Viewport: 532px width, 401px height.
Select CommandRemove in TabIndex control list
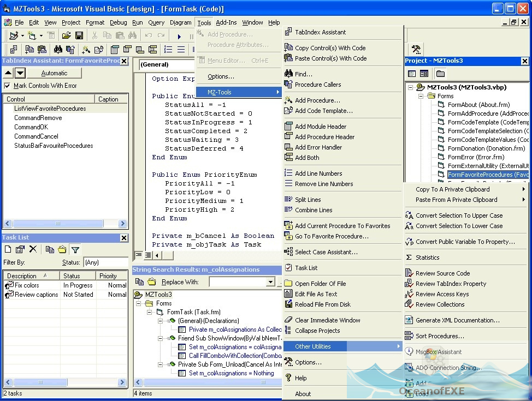point(38,118)
